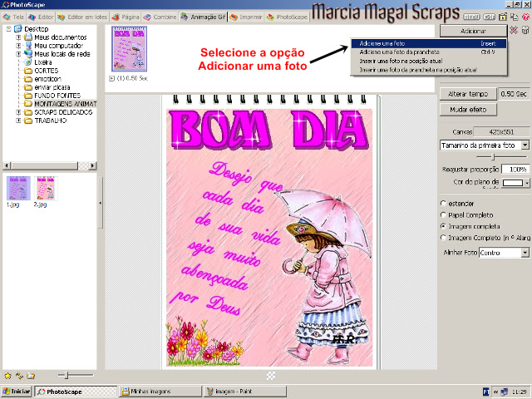The height and width of the screenshot is (399, 532).
Task: Choose Adicione uma foto menu entry
Action: pyautogui.click(x=429, y=43)
